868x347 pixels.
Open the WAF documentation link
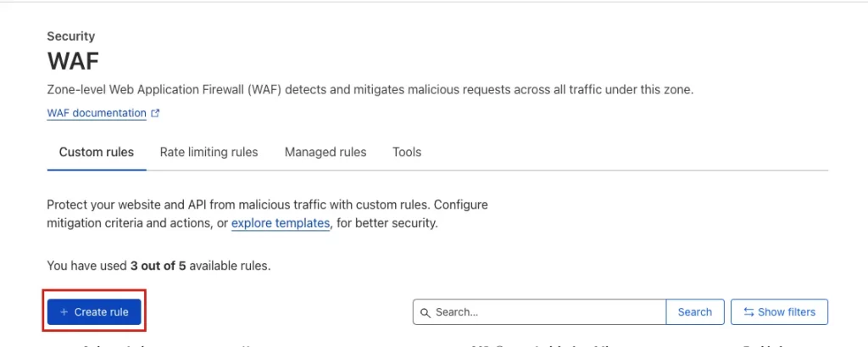(x=96, y=113)
